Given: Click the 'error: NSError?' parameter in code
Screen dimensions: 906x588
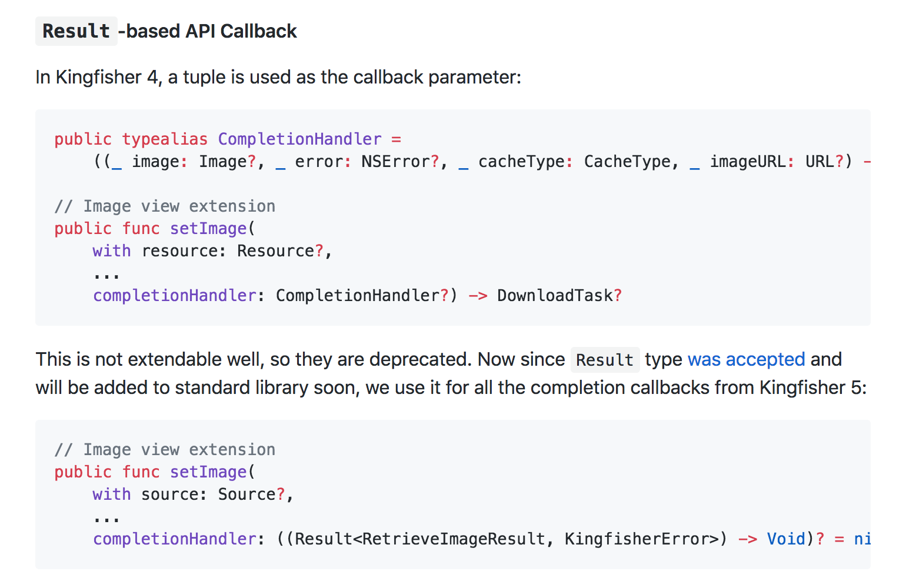Looking at the screenshot, I should [x=367, y=162].
